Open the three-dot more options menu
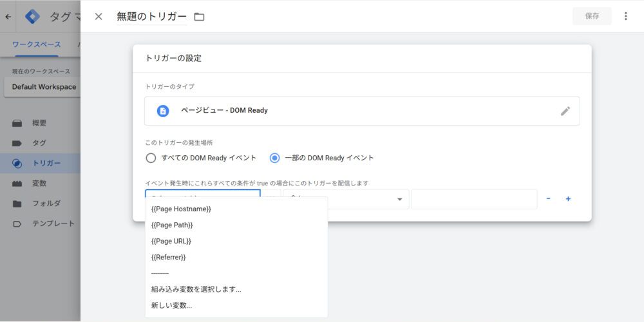The width and height of the screenshot is (644, 322). coord(625,16)
